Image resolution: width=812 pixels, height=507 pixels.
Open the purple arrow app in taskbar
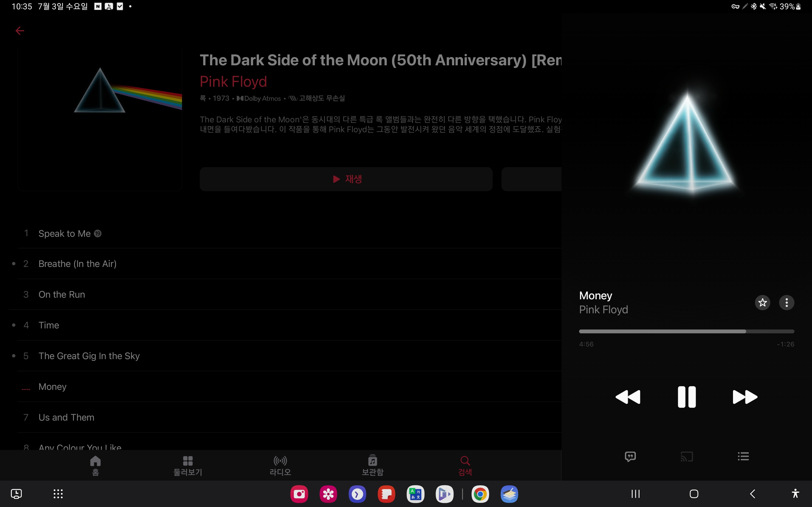click(x=357, y=494)
